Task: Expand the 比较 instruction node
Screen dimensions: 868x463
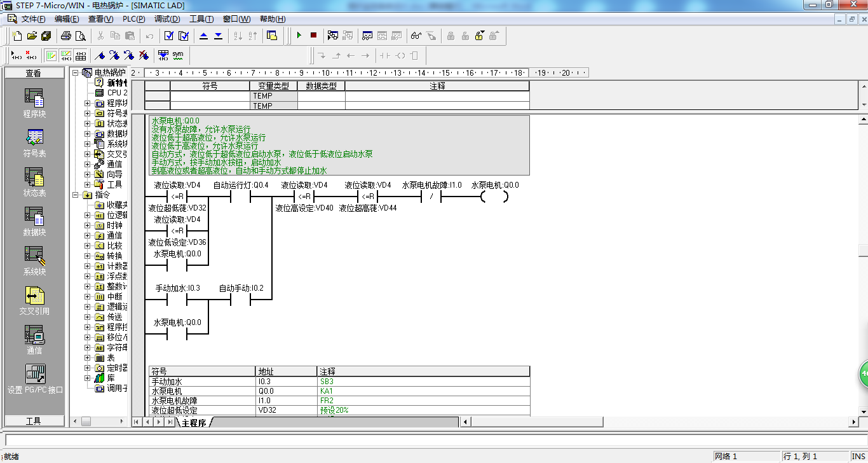Action: point(88,245)
